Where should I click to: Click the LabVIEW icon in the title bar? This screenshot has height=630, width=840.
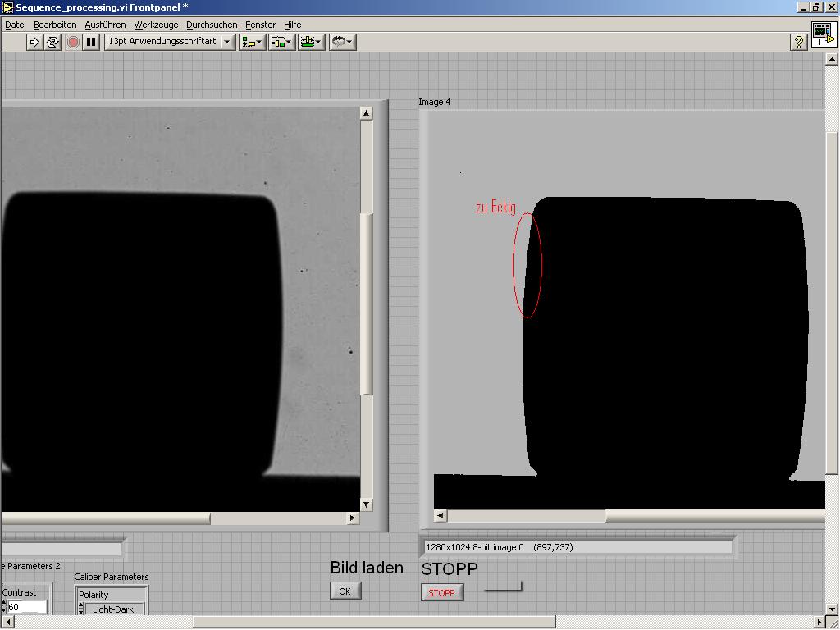(x=8, y=7)
